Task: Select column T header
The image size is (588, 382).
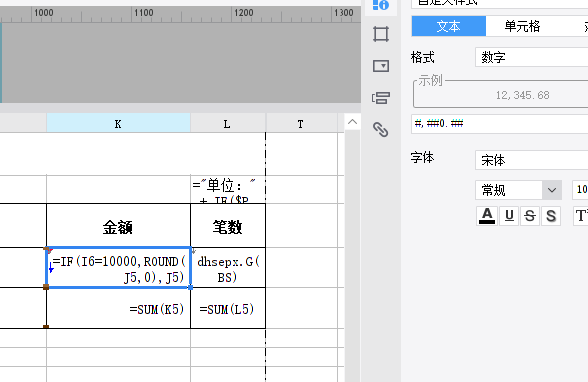Action: 301,124
